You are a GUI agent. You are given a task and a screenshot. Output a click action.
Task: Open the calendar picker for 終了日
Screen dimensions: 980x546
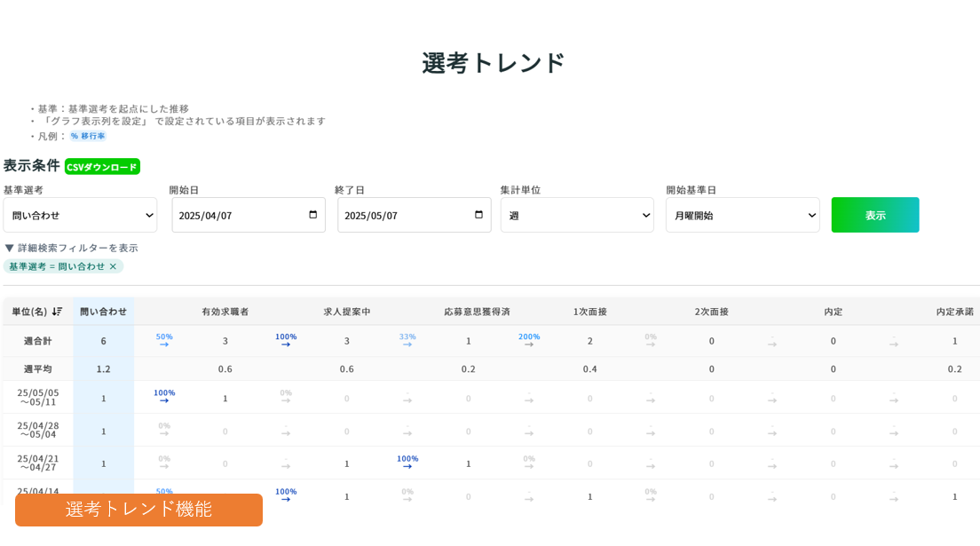click(478, 215)
